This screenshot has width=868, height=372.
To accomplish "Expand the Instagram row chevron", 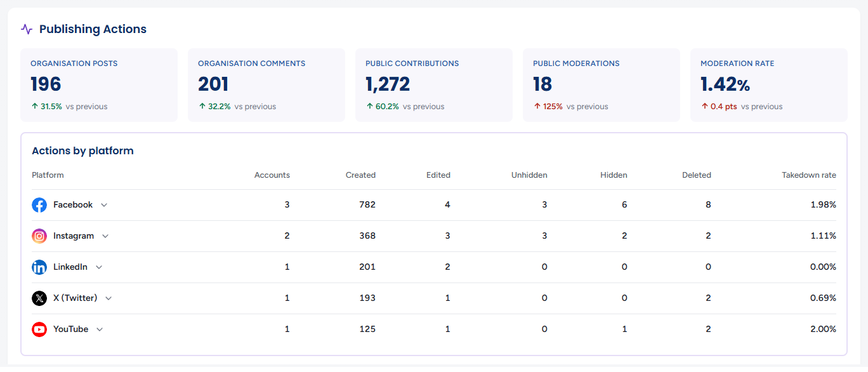I will [x=105, y=236].
